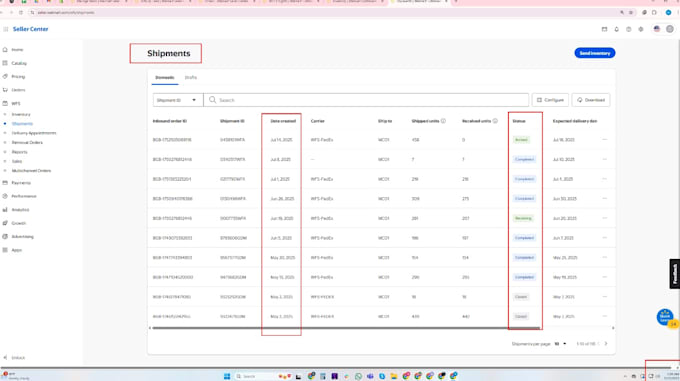Click the Inbound order ID column header
The height and width of the screenshot is (381, 680).
pos(170,121)
